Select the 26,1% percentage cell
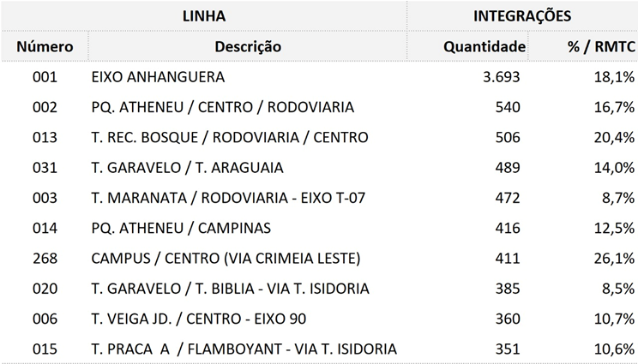Screen dimensions: 638x364 [614, 259]
